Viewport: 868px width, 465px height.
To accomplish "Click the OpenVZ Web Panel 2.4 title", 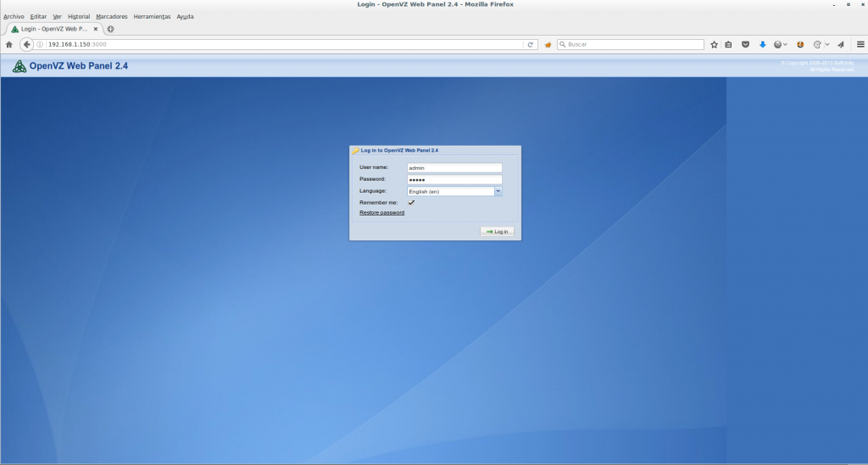I will point(79,66).
